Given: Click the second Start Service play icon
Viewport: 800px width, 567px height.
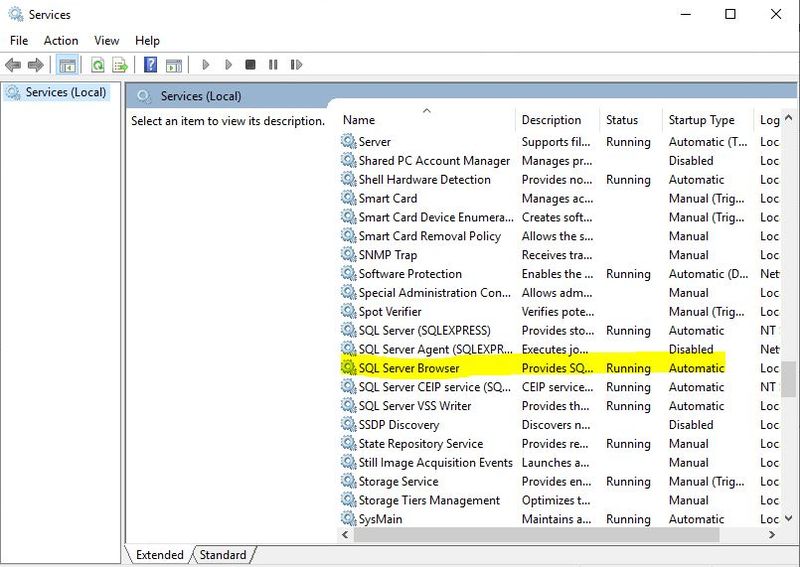Looking at the screenshot, I should pos(228,65).
